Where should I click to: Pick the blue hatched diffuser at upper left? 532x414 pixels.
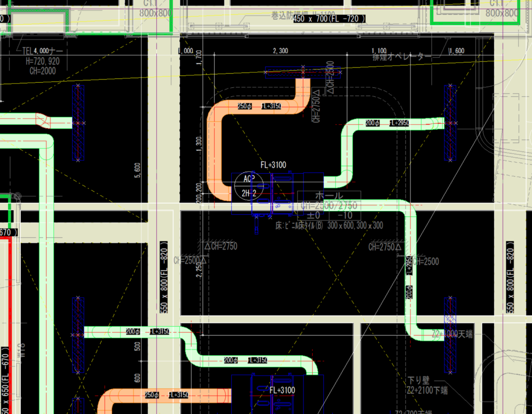tap(78, 123)
